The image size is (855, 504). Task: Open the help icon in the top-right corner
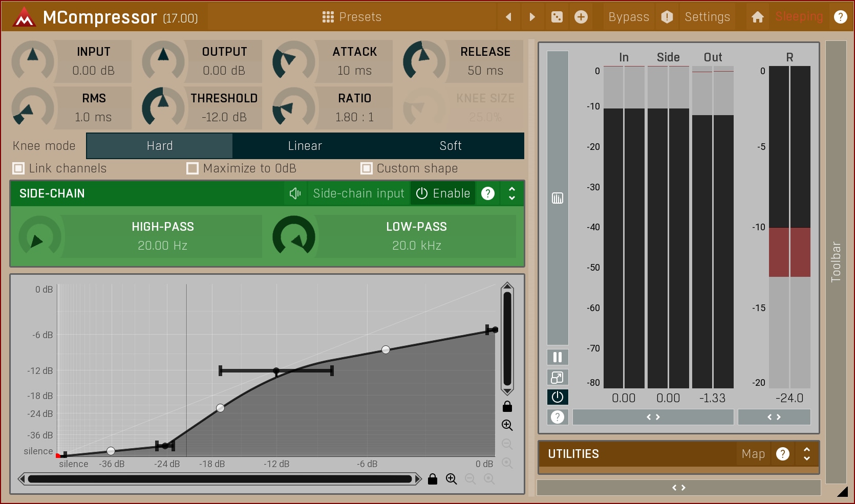(840, 17)
